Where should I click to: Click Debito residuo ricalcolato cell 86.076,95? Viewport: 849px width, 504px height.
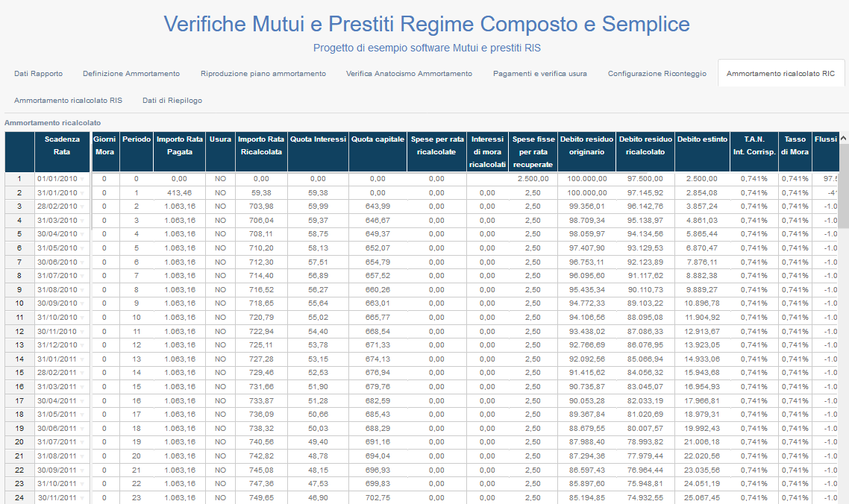click(x=645, y=345)
